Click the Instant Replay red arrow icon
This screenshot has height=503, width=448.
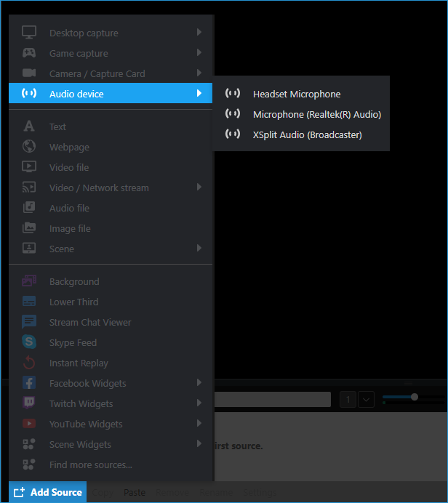coord(29,362)
